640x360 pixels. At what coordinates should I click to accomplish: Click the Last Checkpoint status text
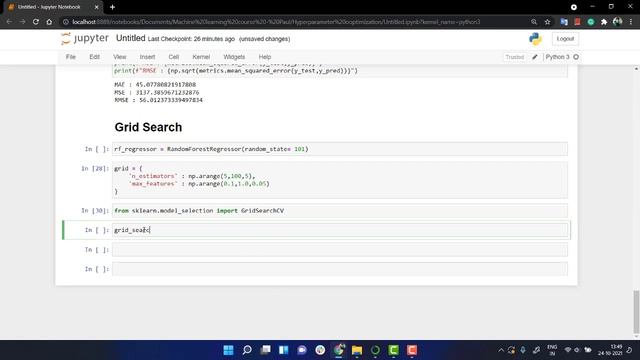pos(191,39)
